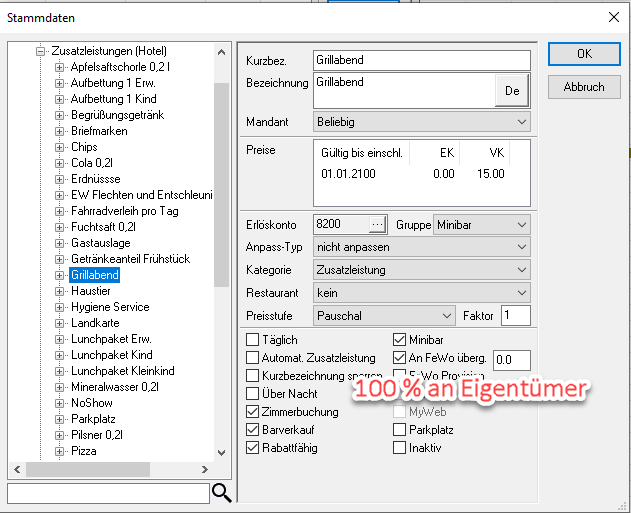Click the FeWo überg. value field 0.0
Image resolution: width=631 pixels, height=513 pixels.
pyautogui.click(x=512, y=360)
